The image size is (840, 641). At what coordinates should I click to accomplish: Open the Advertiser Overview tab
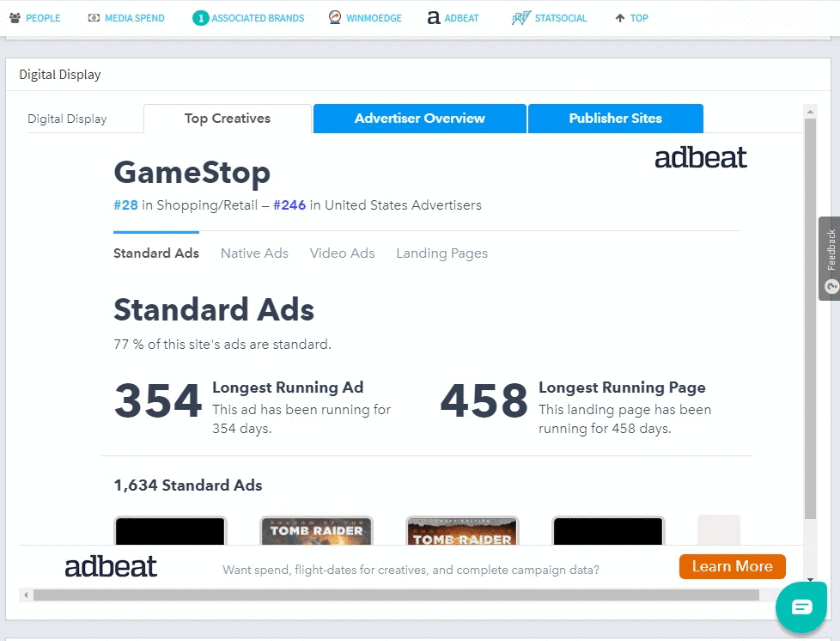tap(419, 119)
